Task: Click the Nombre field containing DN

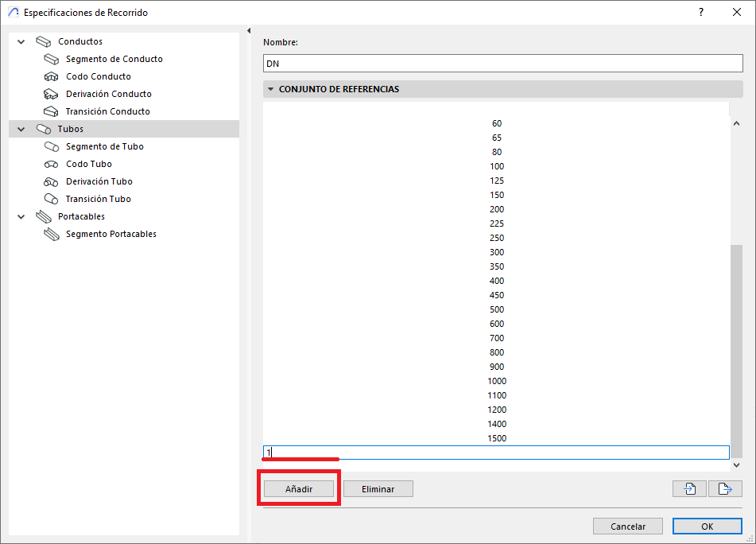Action: [x=502, y=64]
